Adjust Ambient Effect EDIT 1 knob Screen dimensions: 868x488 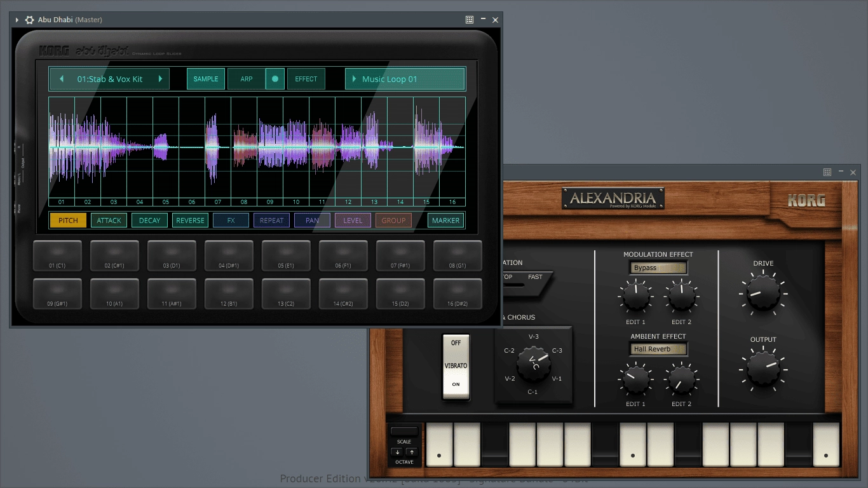tap(635, 379)
